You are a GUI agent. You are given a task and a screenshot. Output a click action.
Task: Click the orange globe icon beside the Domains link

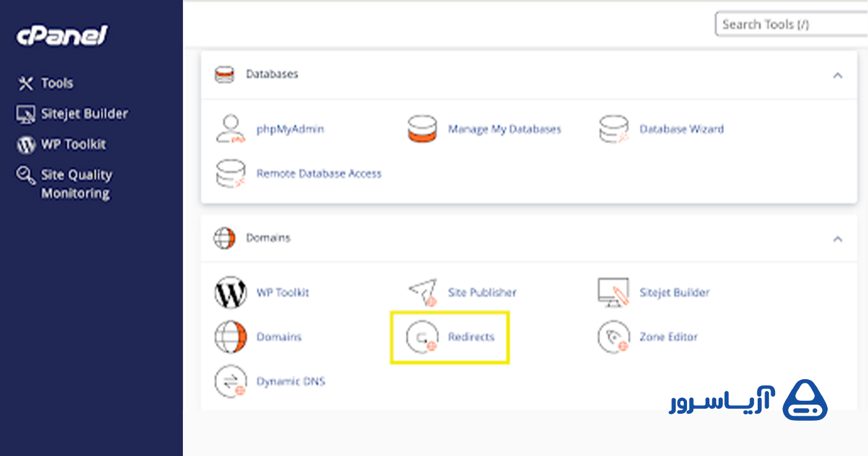231,337
